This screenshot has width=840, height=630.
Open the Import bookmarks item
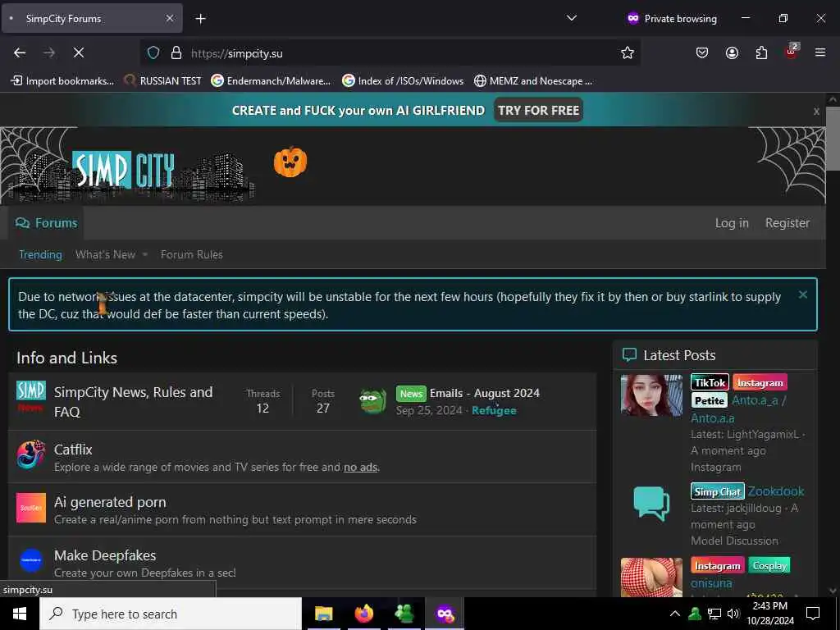tap(62, 81)
